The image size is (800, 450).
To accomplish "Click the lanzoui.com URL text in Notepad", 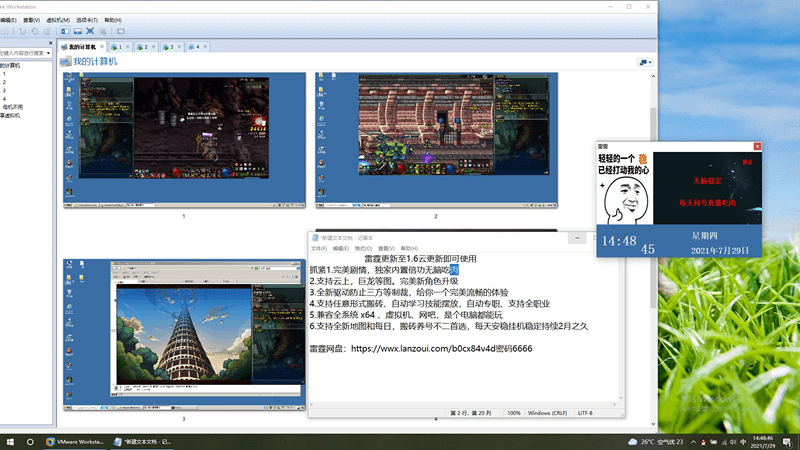I will 423,348.
